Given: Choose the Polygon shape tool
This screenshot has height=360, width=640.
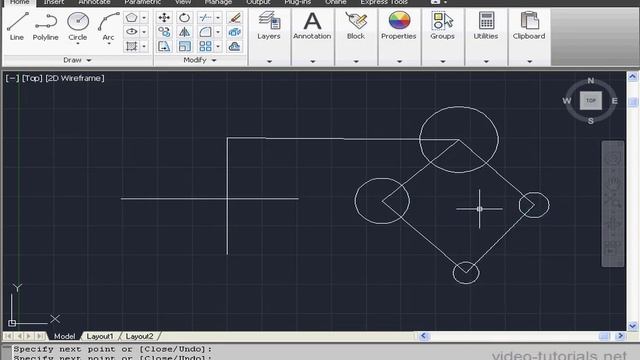Looking at the screenshot, I should 131,18.
